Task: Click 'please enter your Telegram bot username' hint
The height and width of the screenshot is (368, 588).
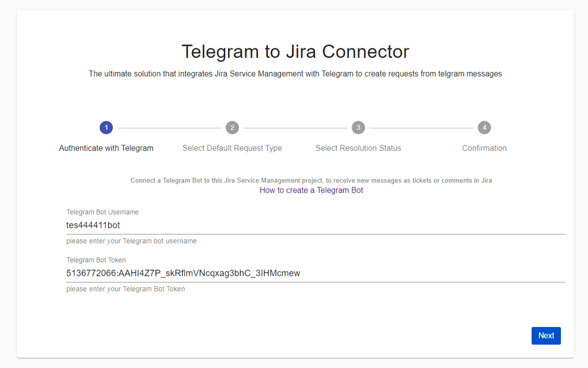Action: (132, 241)
